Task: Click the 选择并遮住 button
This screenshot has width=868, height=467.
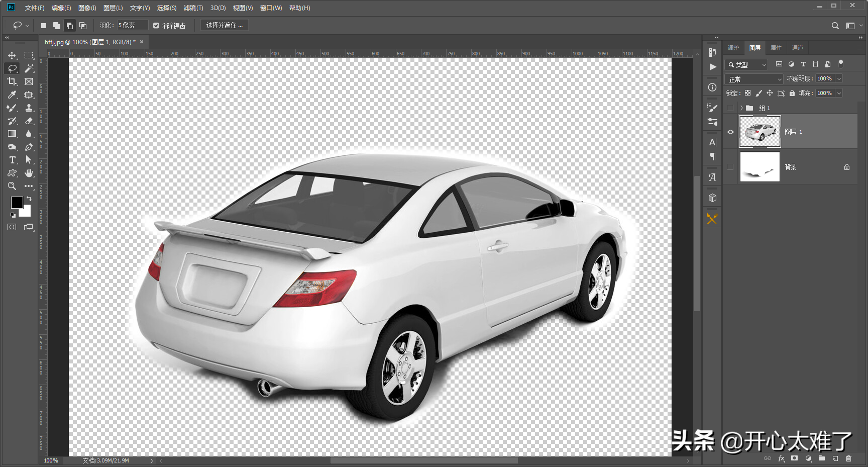Action: click(x=224, y=26)
